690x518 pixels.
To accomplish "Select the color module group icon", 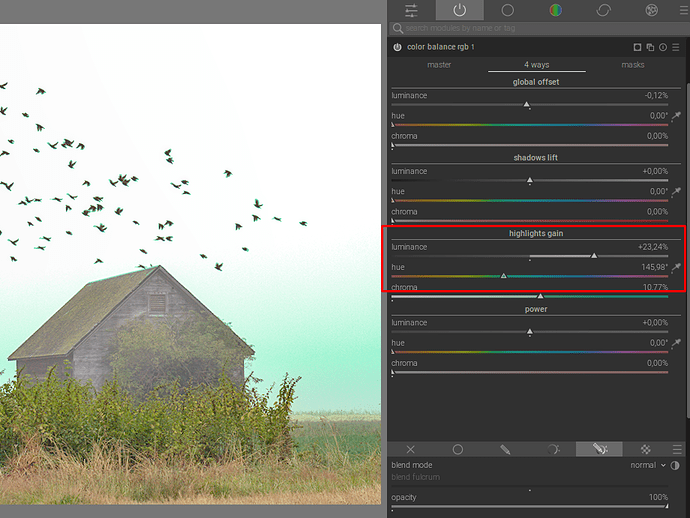I will pyautogui.click(x=555, y=10).
